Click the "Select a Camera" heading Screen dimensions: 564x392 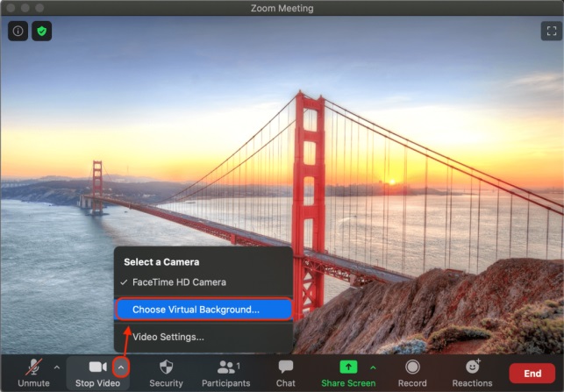(161, 262)
